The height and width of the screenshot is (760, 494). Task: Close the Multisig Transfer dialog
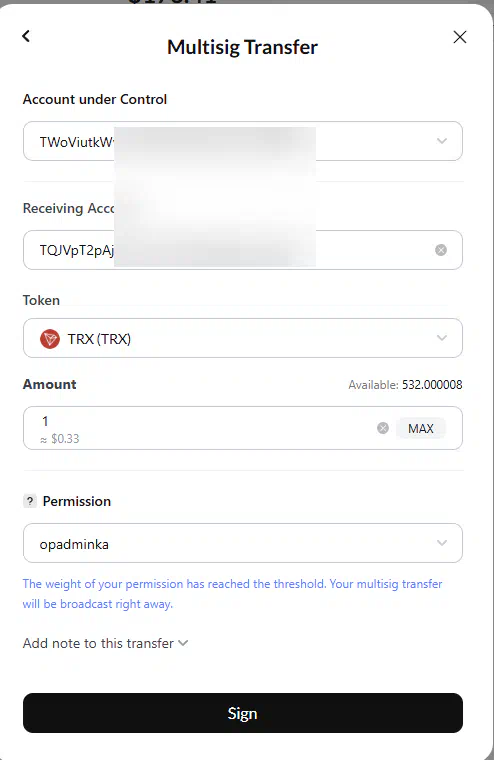coord(460,37)
